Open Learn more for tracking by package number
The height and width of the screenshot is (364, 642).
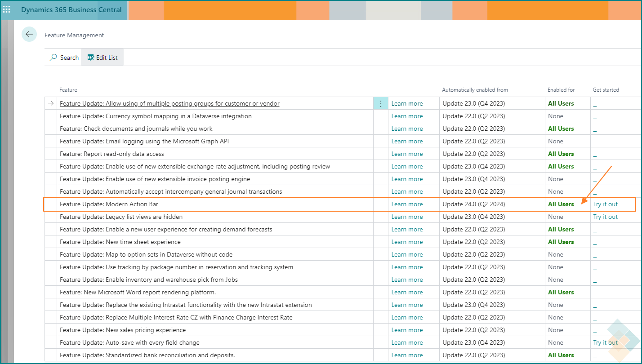click(x=407, y=267)
